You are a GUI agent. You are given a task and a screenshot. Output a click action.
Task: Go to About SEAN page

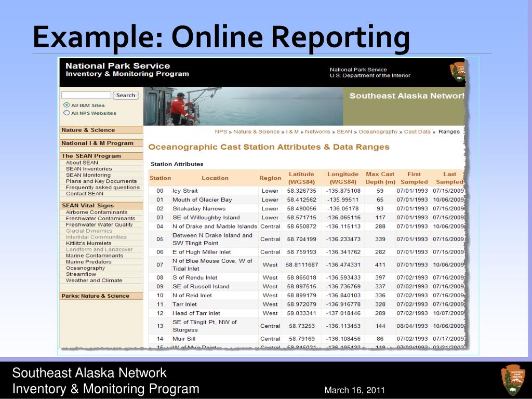82,163
